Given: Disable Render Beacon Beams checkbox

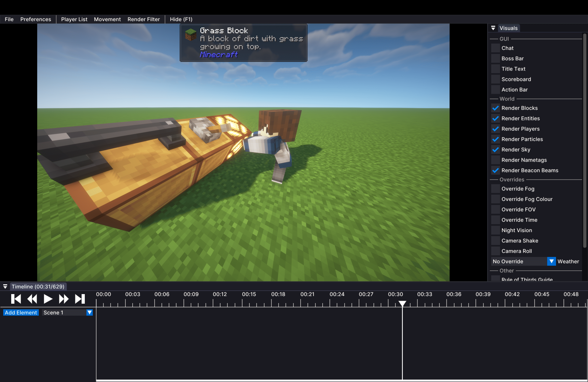Looking at the screenshot, I should (495, 170).
